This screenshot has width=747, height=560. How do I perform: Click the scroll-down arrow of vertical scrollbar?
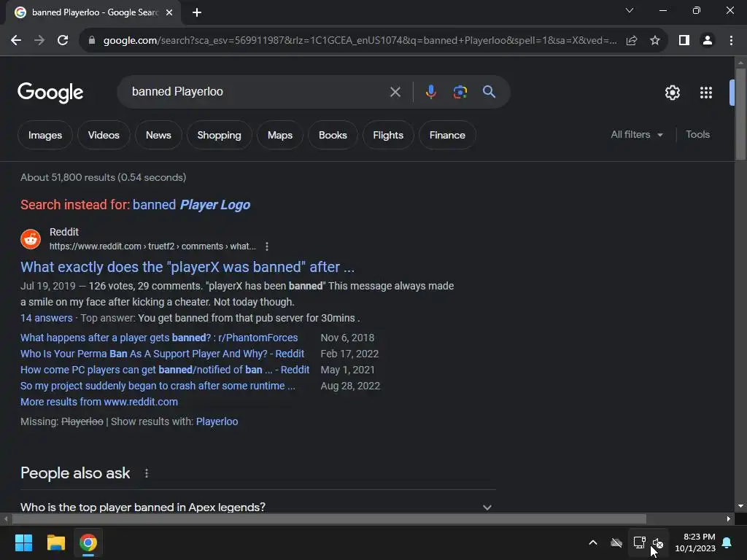tap(740, 506)
